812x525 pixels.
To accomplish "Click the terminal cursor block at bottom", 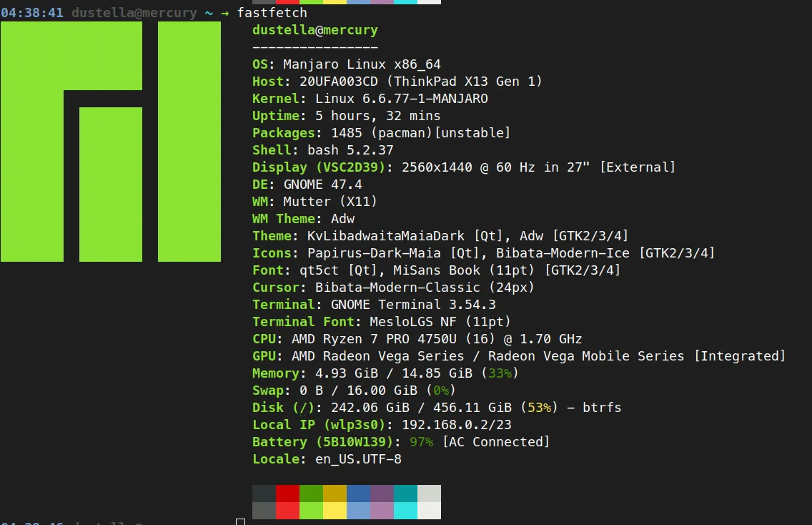I will (241, 521).
